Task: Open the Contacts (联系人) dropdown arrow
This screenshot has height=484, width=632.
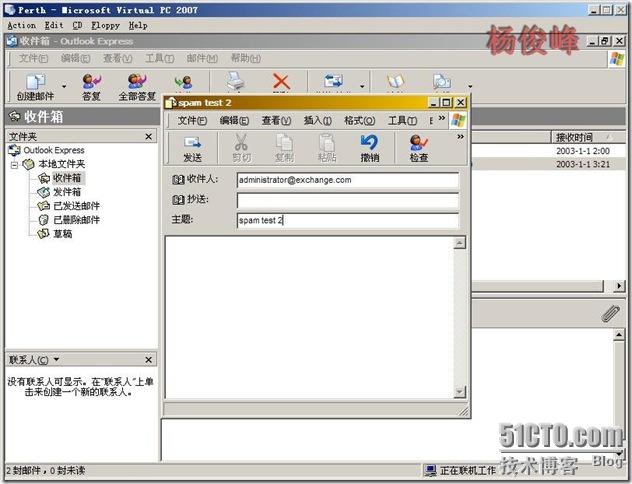Action: [x=56, y=359]
